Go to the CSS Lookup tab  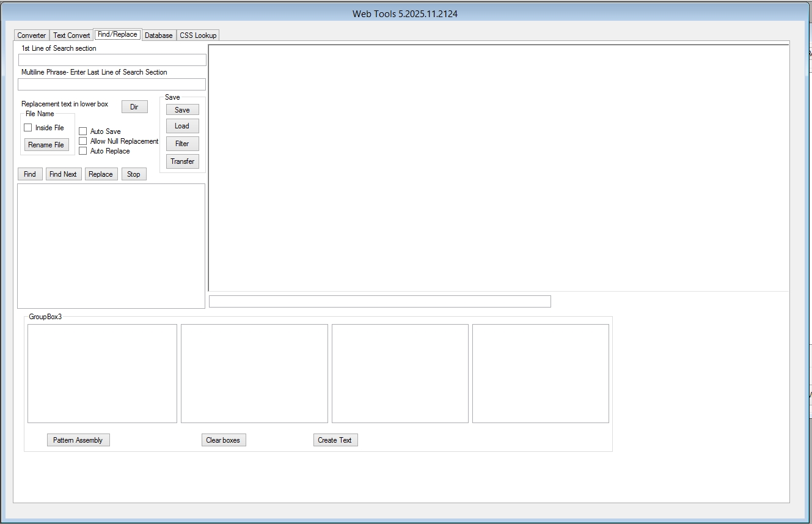coord(198,35)
